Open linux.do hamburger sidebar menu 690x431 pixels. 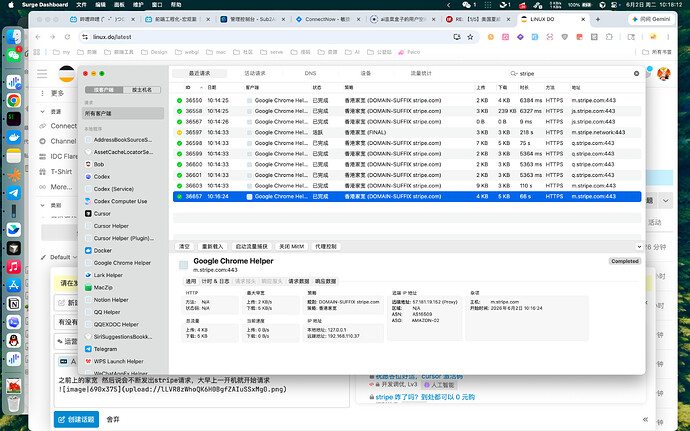coord(42,74)
